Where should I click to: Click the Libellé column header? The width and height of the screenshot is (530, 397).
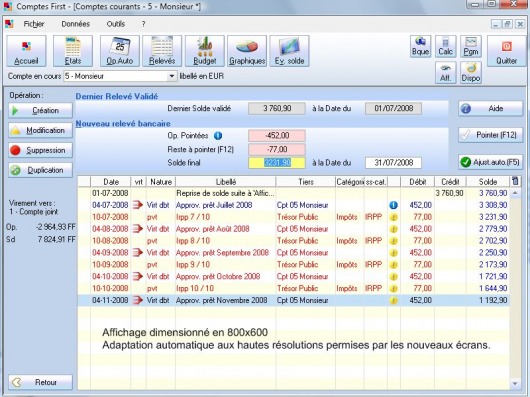(225, 182)
